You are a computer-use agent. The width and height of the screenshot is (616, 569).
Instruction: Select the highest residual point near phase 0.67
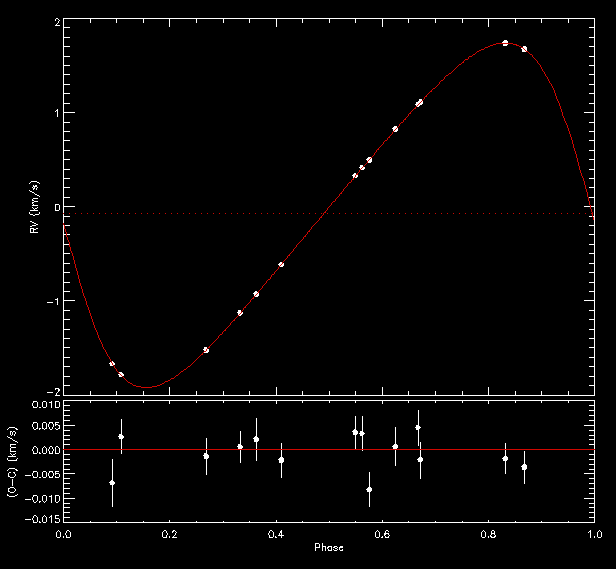pyautogui.click(x=418, y=427)
